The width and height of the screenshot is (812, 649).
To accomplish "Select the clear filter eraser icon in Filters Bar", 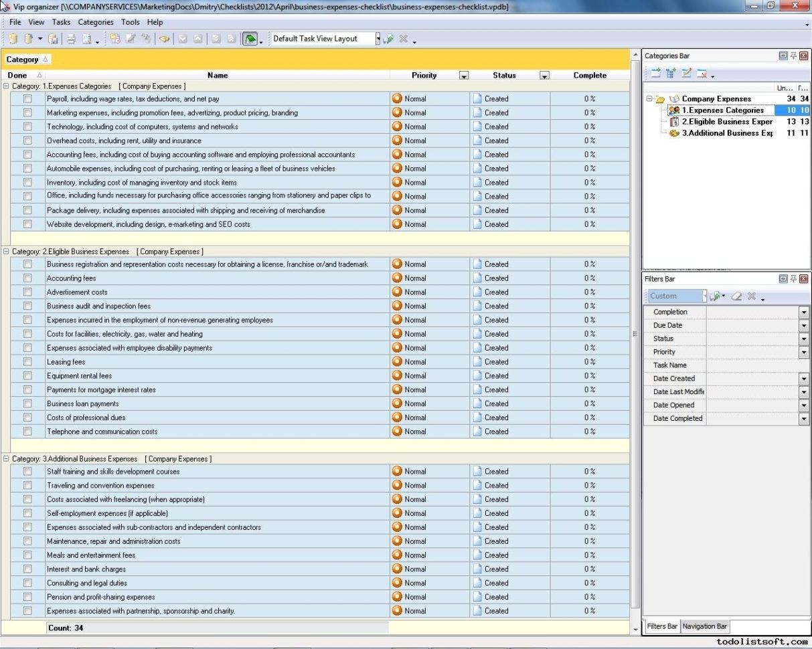I will (737, 296).
